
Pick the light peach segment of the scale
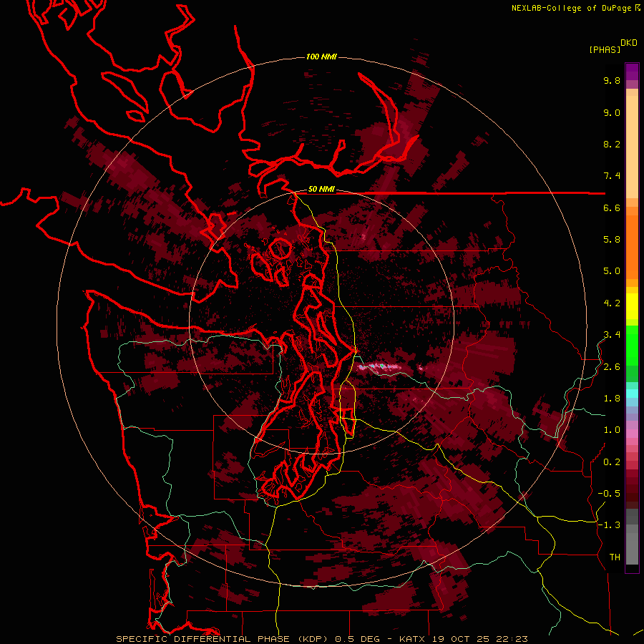[632, 147]
